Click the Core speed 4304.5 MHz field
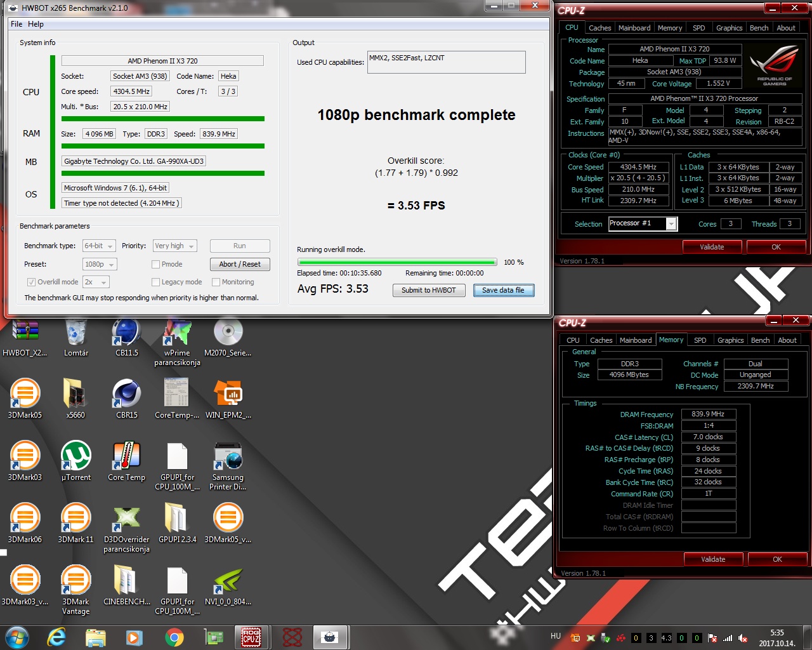This screenshot has height=650, width=812. (131, 91)
